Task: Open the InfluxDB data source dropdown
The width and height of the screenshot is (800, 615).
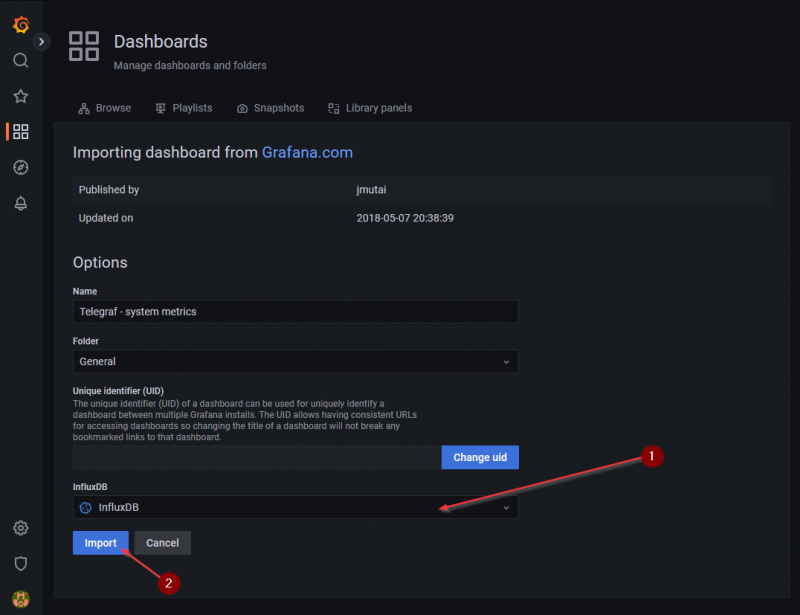Action: click(x=295, y=507)
